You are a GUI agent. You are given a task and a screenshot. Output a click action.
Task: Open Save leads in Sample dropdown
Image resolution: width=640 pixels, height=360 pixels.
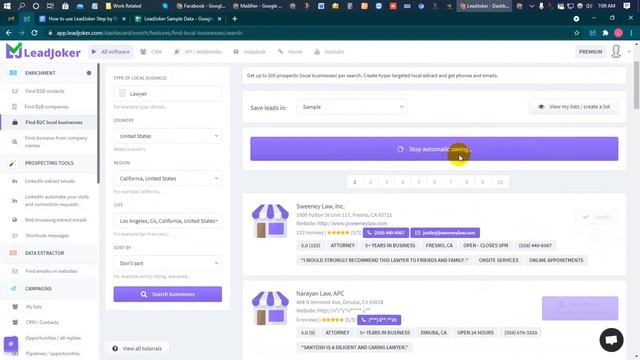click(x=352, y=107)
